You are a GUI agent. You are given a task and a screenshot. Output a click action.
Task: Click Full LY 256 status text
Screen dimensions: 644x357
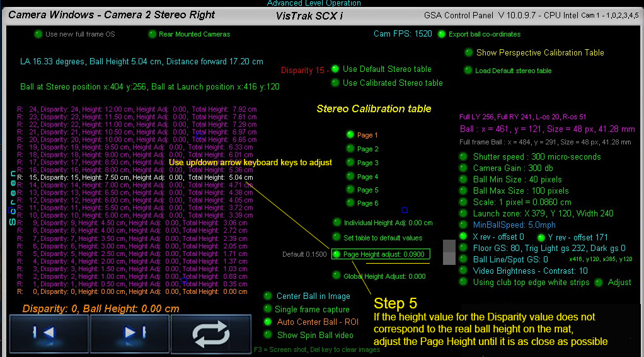[523, 117]
